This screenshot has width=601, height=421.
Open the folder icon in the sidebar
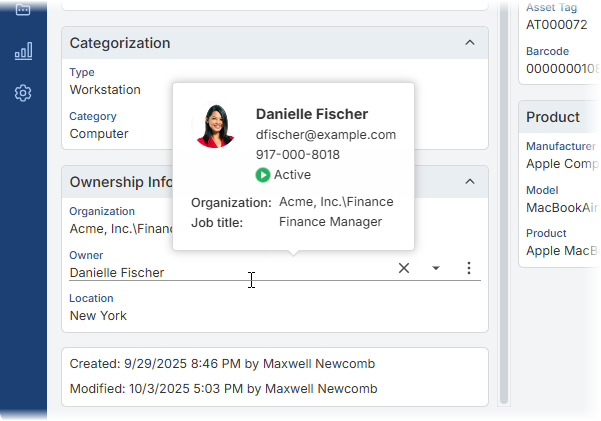tap(23, 10)
